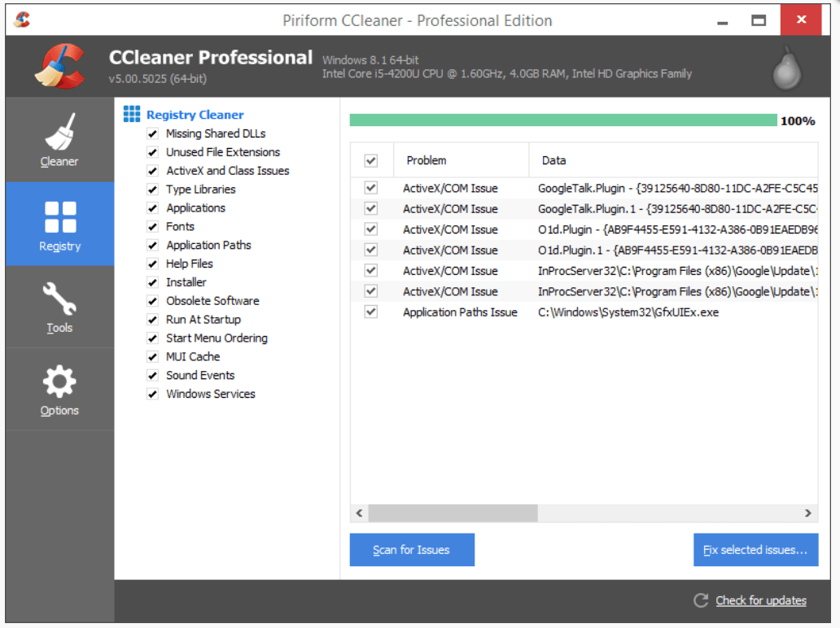Toggle ActiveX and Class Issues checkbox

(x=153, y=171)
